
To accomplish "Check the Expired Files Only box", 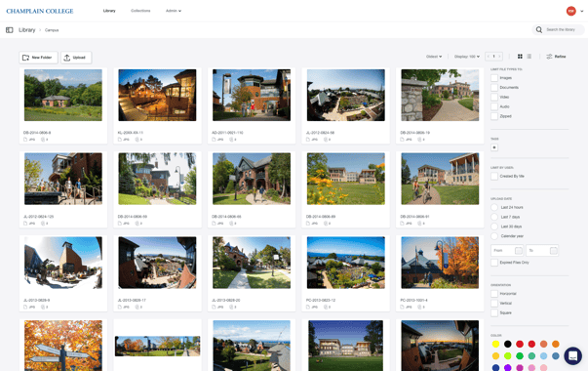I will pyautogui.click(x=494, y=263).
